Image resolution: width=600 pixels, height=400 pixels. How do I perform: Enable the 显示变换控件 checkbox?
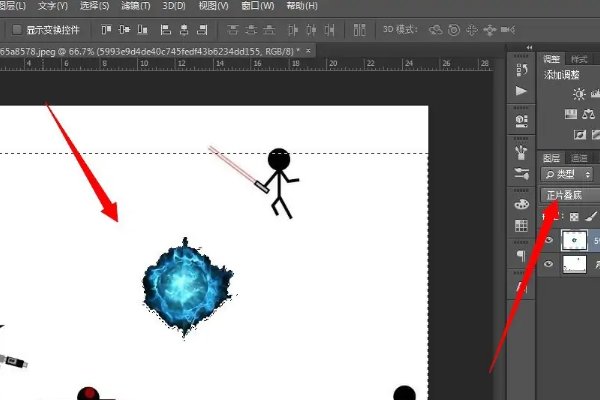coord(18,29)
